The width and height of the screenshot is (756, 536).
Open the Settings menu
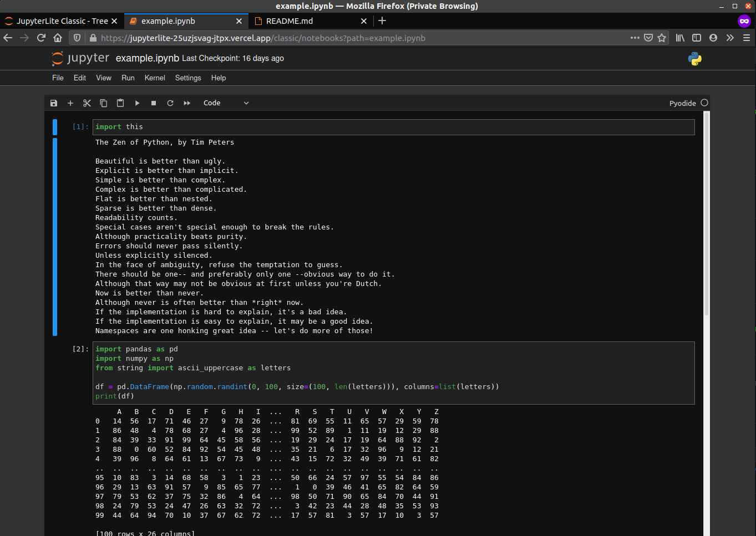point(188,78)
